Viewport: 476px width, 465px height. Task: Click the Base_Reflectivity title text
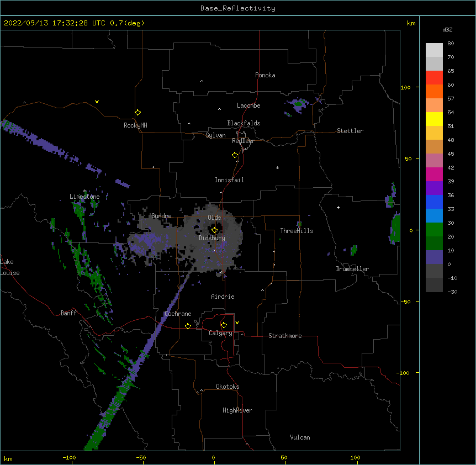(x=238, y=8)
